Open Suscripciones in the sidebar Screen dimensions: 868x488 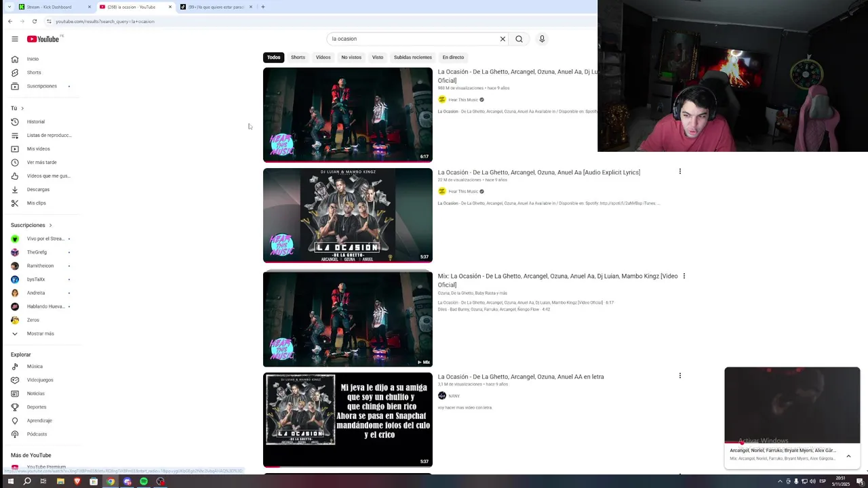point(41,86)
